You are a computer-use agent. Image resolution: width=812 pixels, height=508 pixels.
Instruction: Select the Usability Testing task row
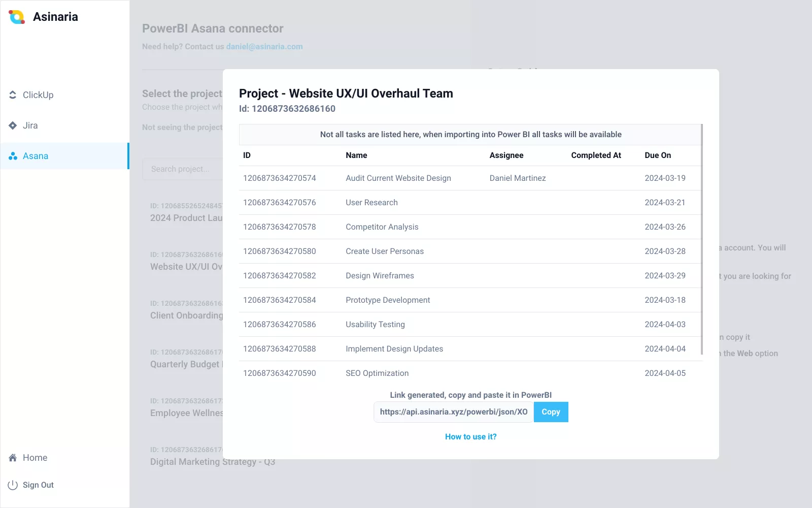(x=376, y=325)
